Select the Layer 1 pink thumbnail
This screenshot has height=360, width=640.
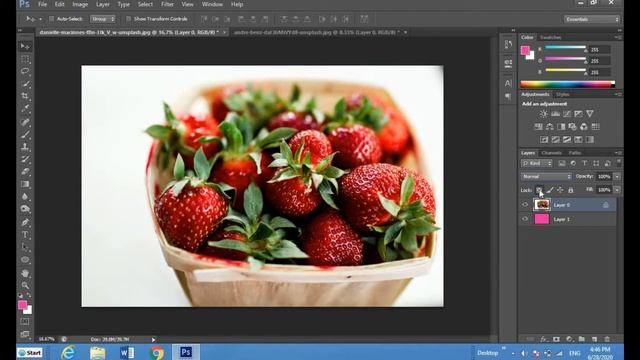[542, 219]
